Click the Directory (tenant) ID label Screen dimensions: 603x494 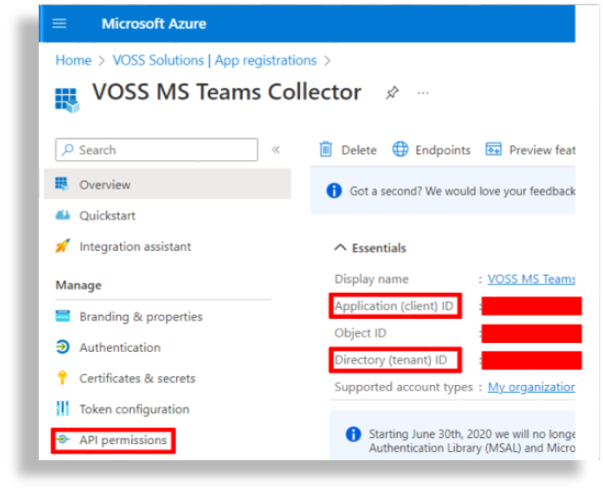point(391,360)
